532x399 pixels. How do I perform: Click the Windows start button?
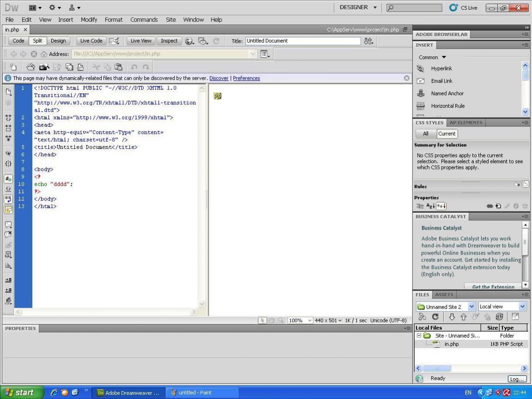tap(22, 393)
